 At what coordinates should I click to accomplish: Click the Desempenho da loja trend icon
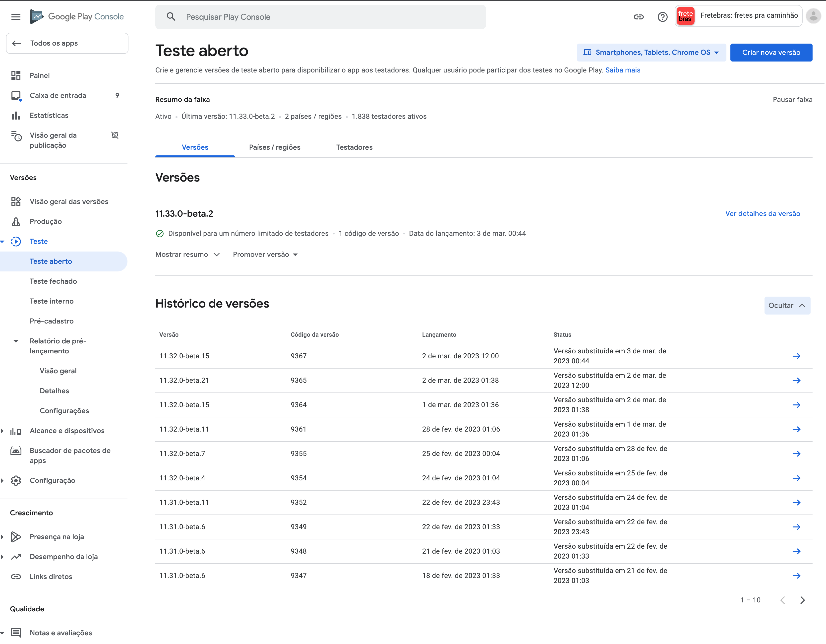(16, 557)
